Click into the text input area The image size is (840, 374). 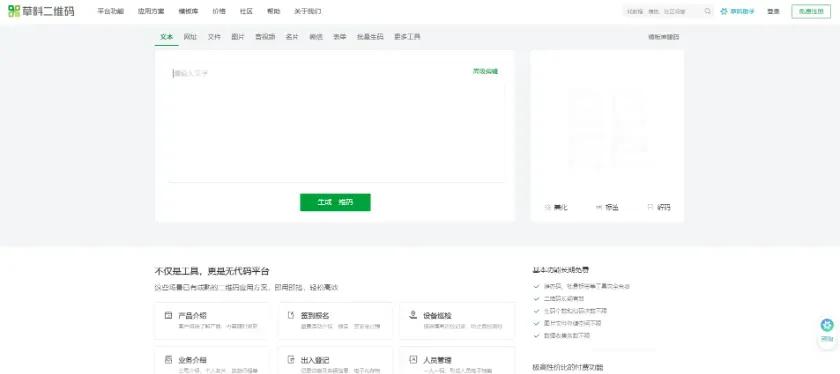[x=335, y=124]
